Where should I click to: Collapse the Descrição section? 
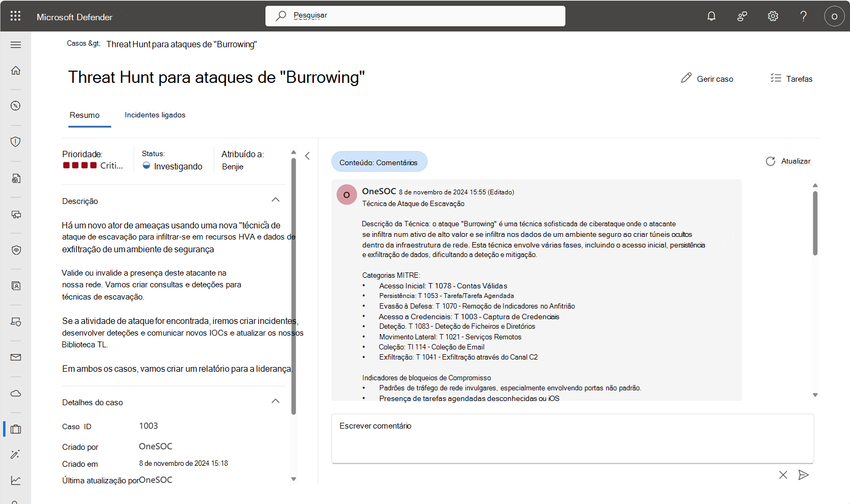coord(276,200)
